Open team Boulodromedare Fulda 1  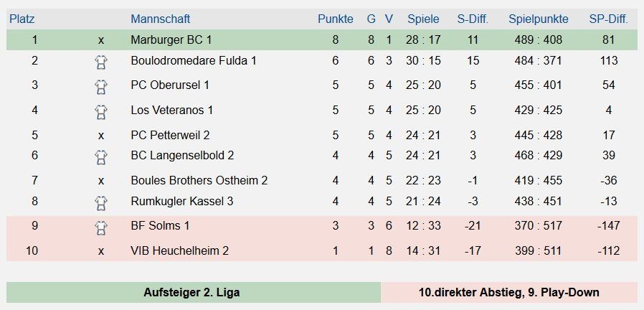pyautogui.click(x=194, y=61)
